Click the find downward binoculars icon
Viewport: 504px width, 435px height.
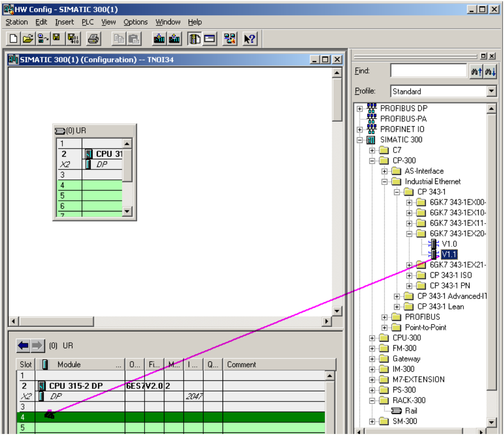[490, 71]
